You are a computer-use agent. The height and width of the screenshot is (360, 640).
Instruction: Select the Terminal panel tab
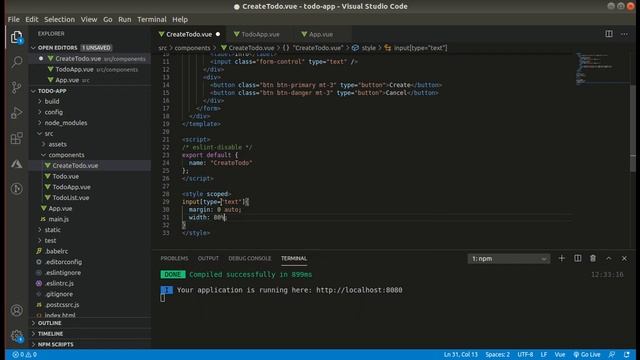click(x=294, y=258)
